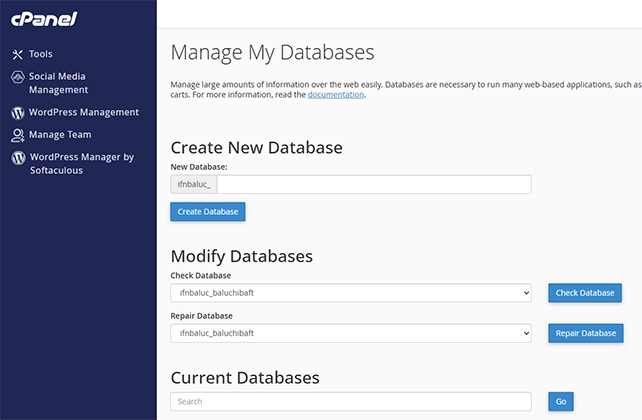Click the Tools wrench icon

pyautogui.click(x=18, y=54)
